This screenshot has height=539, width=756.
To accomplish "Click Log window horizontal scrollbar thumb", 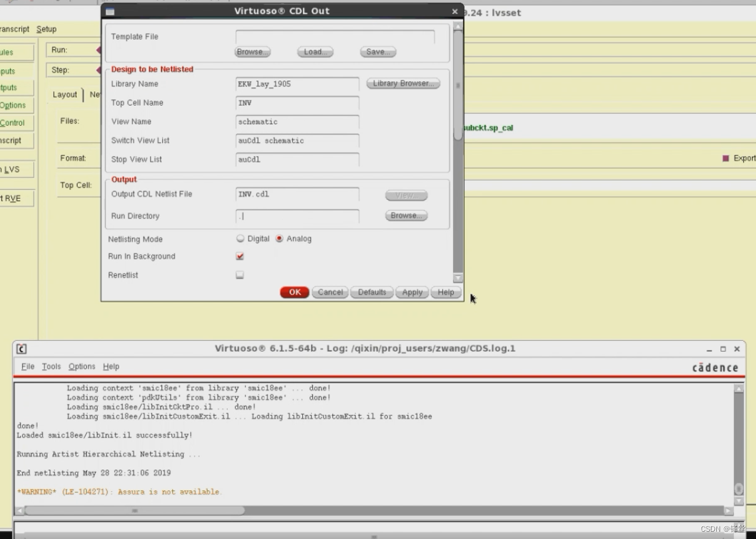I will (134, 510).
